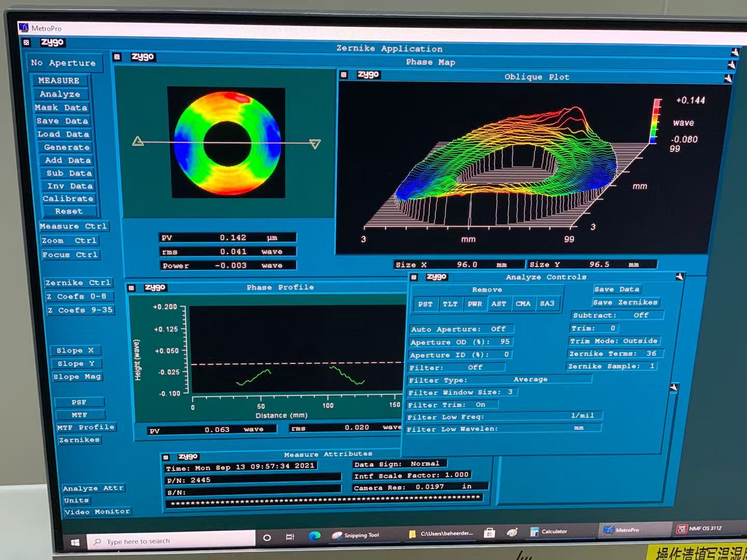Open the C:\Users folder taskbar item
The width and height of the screenshot is (747, 560).
coord(441,533)
